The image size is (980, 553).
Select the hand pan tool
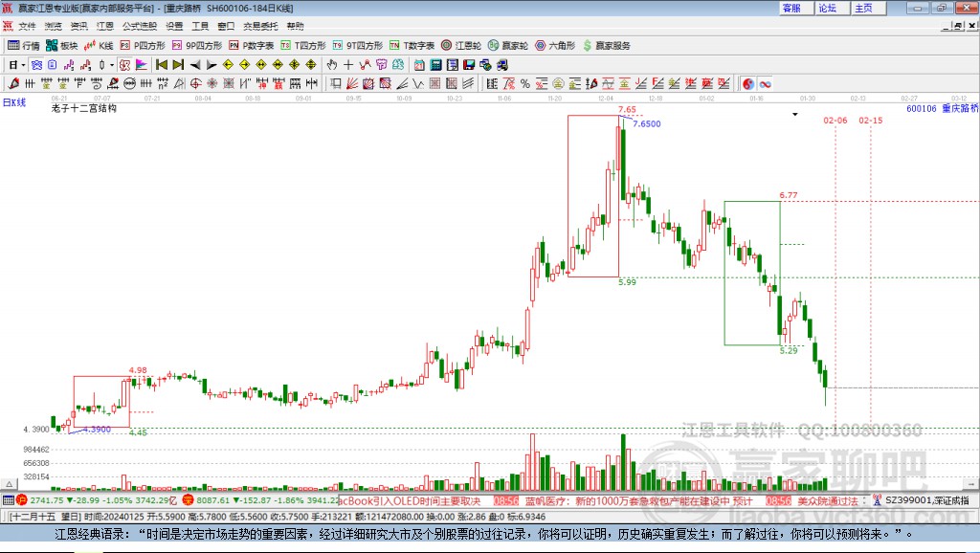(332, 65)
